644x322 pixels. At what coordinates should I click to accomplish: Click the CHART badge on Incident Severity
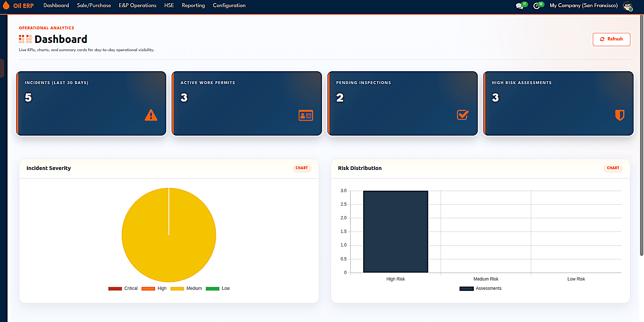click(x=302, y=168)
